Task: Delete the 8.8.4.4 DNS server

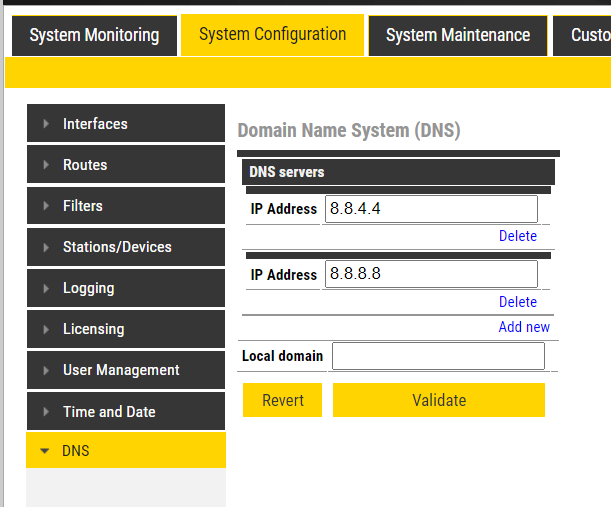Action: coord(517,236)
